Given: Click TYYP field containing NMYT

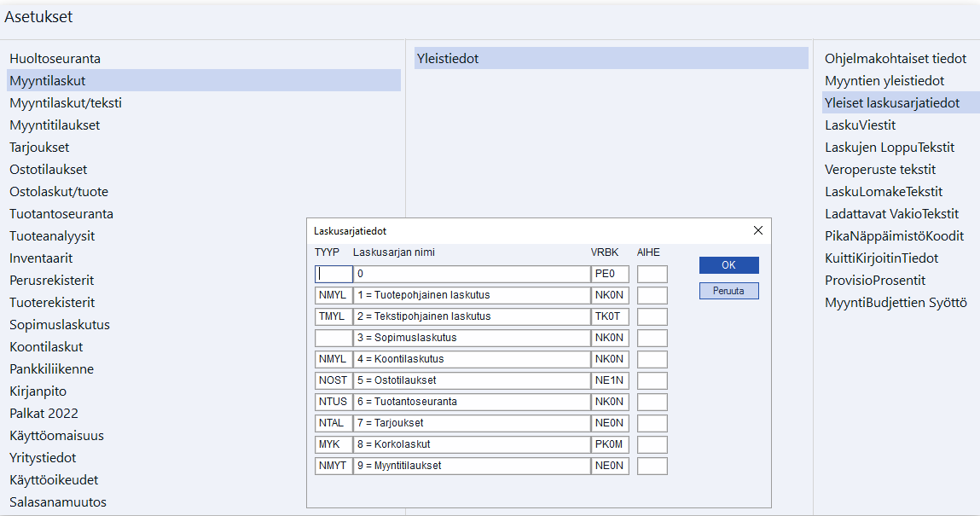Looking at the screenshot, I should point(333,466).
